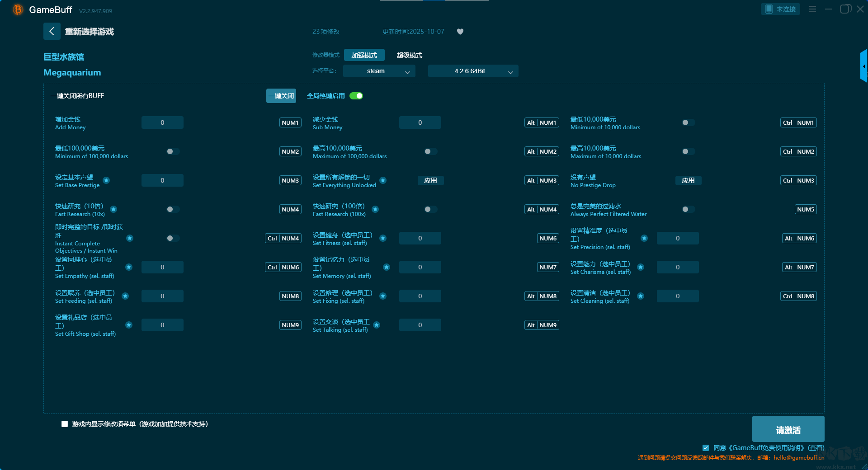The width and height of the screenshot is (868, 470).
Task: Click the star icon beside Fast Research (10x)
Action: pos(113,209)
